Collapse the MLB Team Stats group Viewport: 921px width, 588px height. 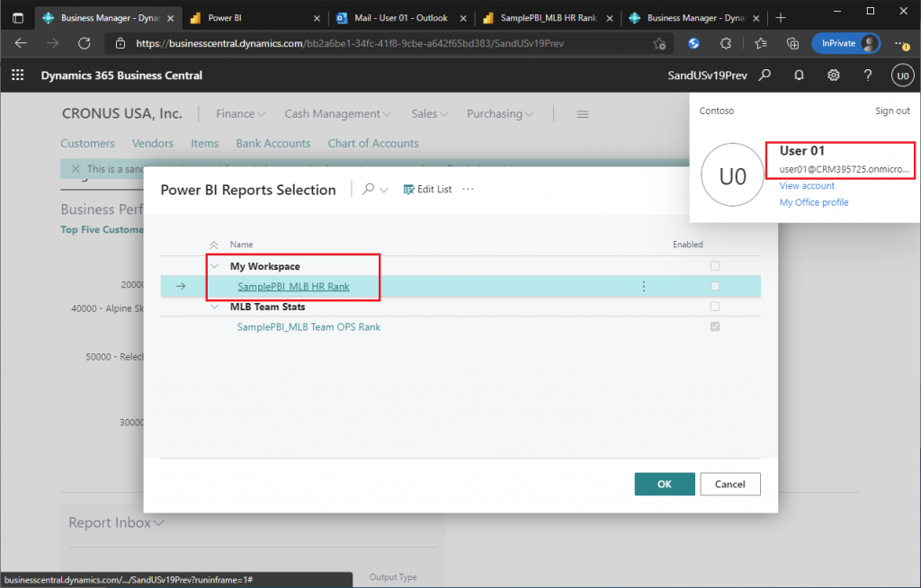pos(214,307)
